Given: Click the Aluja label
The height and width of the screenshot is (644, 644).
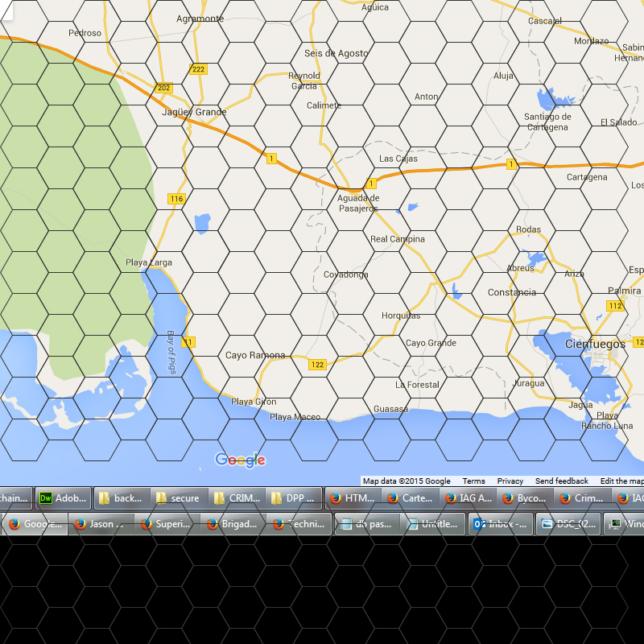Looking at the screenshot, I should pos(504,76).
